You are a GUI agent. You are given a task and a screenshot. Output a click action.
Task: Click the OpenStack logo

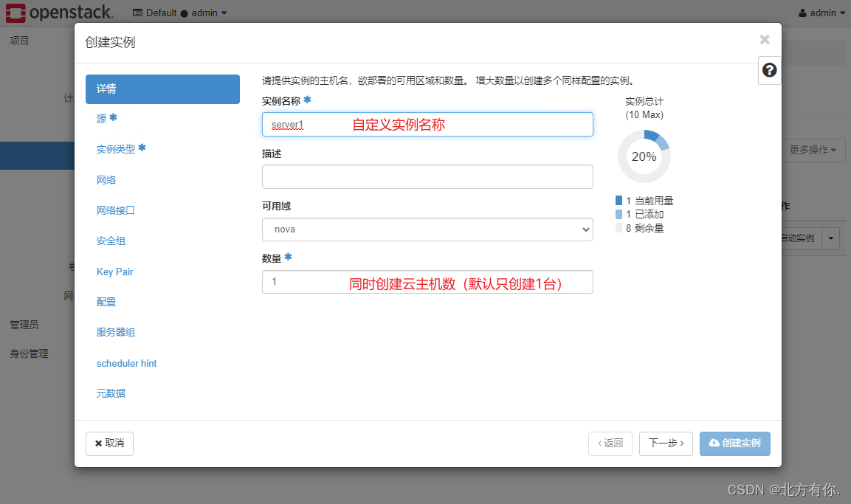click(x=60, y=13)
